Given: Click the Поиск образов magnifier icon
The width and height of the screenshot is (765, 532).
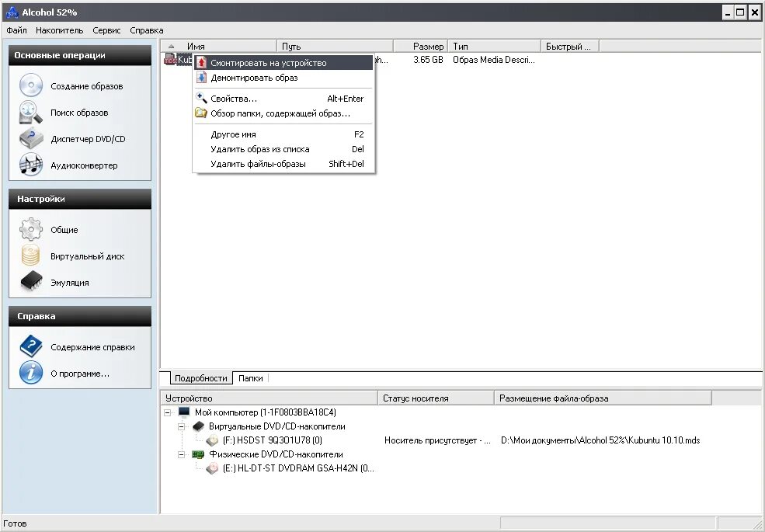Looking at the screenshot, I should [x=31, y=113].
